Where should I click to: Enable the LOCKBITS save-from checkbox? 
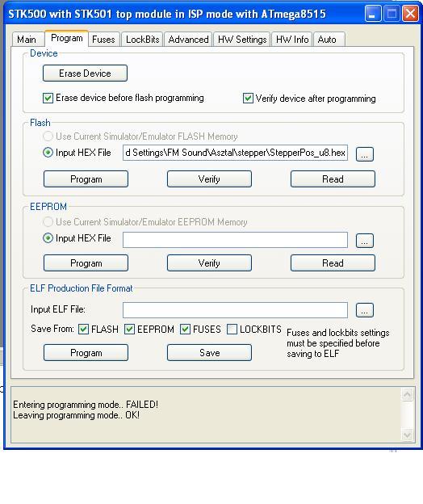pyautogui.click(x=232, y=330)
